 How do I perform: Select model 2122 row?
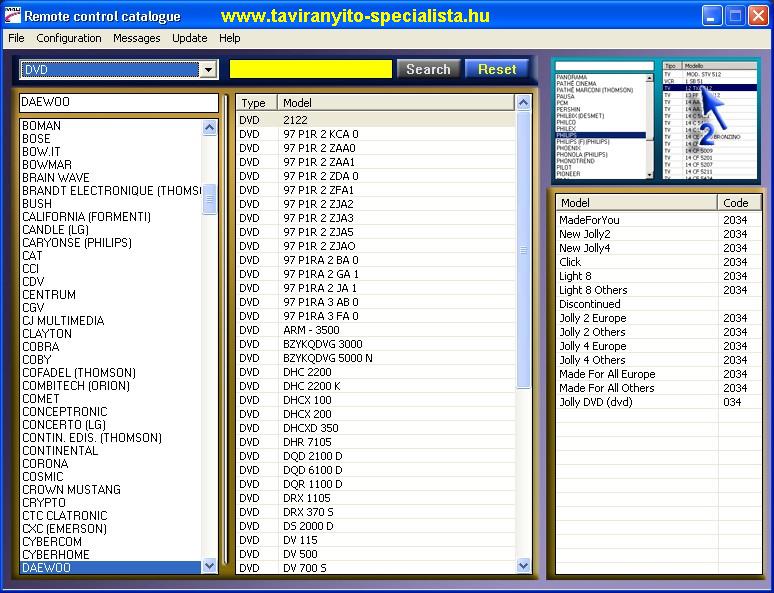click(x=376, y=120)
